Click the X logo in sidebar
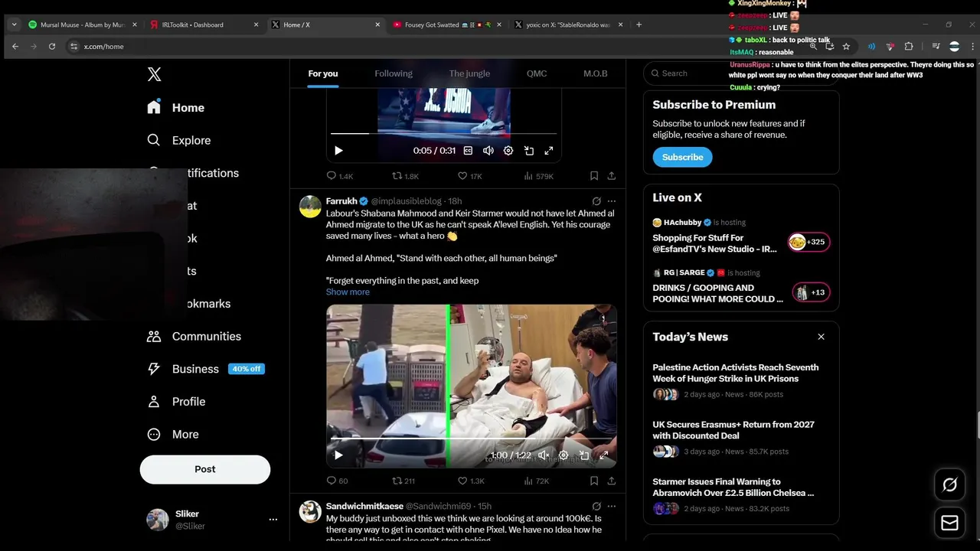The image size is (980, 551). pos(154,74)
